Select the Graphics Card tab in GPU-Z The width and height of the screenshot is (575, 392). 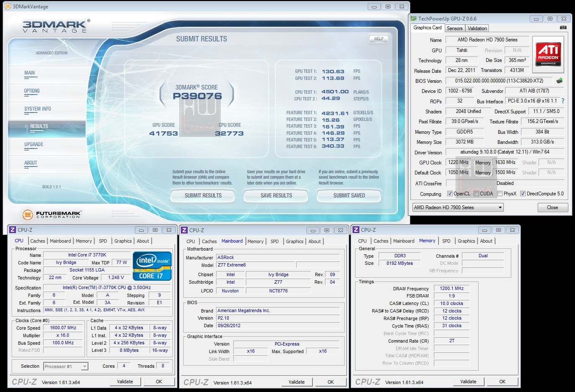click(428, 28)
